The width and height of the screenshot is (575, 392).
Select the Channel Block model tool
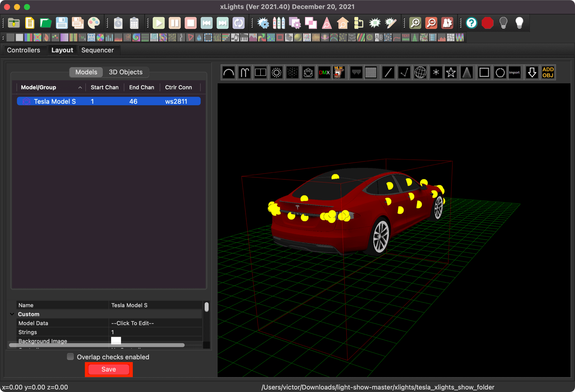click(261, 73)
